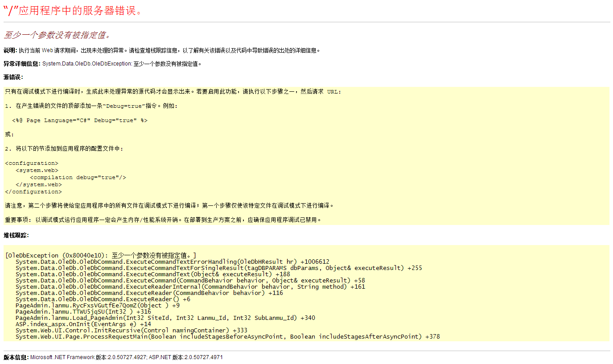Click the OleDbException (0x80040e10) stack line
613x364 pixels.
click(x=101, y=255)
